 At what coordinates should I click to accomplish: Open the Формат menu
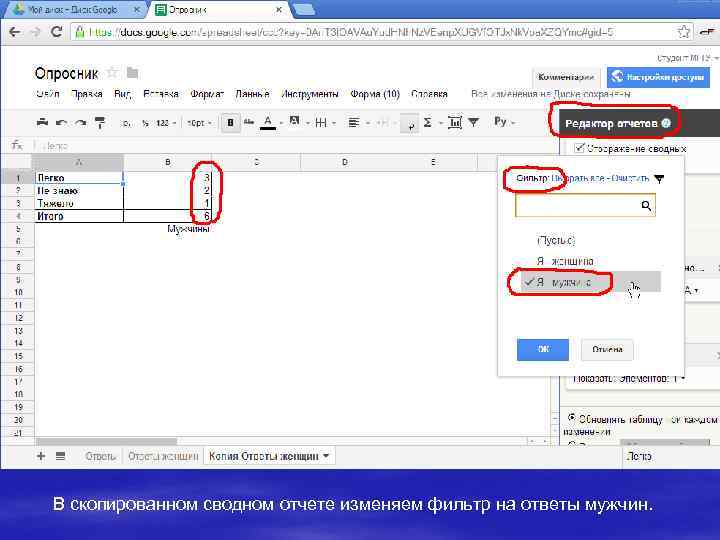click(207, 94)
